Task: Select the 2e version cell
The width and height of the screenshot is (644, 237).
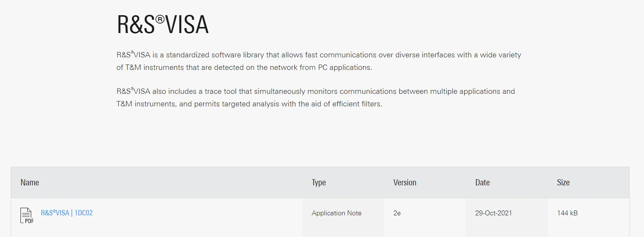Action: pyautogui.click(x=397, y=213)
